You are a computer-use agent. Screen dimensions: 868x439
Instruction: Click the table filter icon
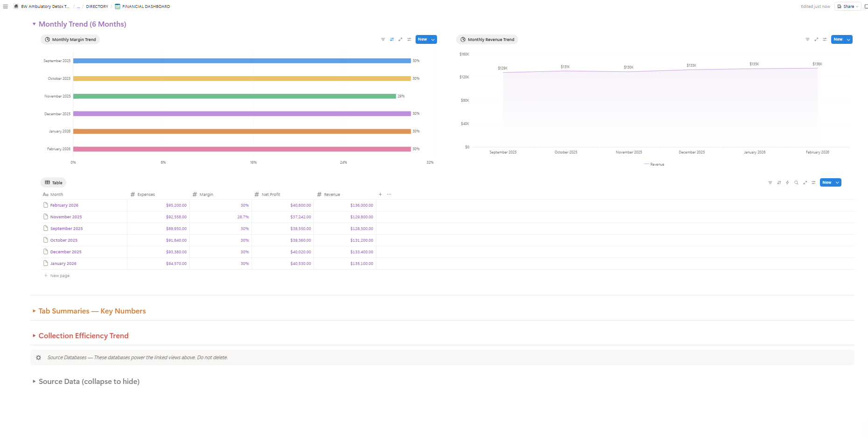tap(770, 182)
